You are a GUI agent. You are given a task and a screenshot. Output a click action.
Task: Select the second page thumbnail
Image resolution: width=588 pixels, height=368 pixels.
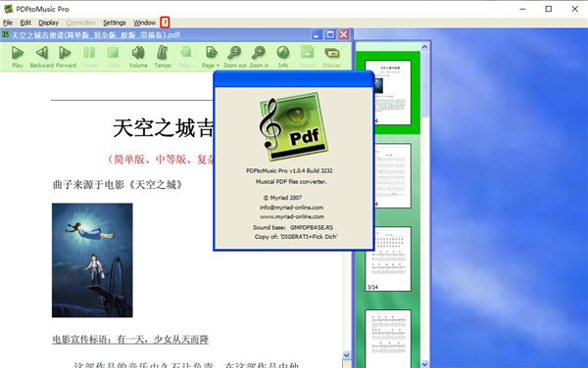pos(388,175)
